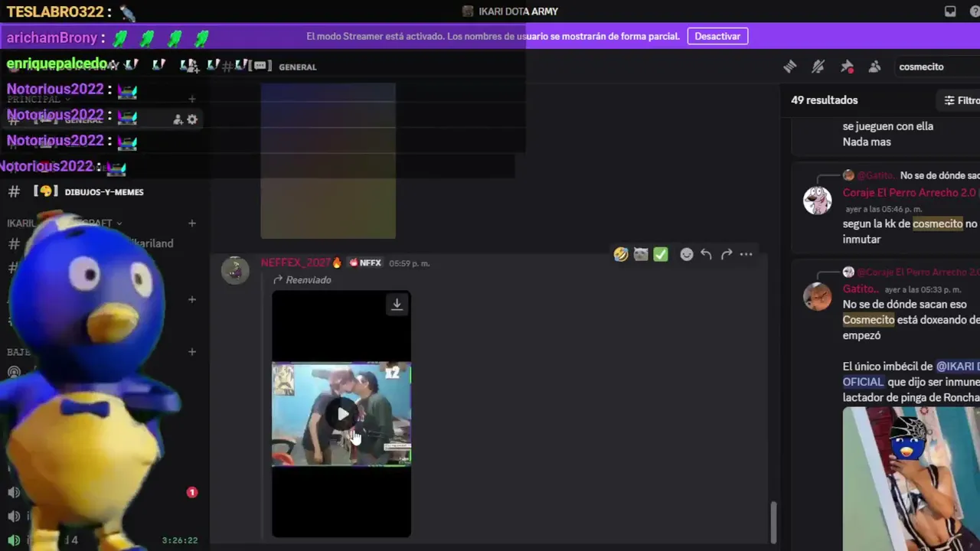Image resolution: width=980 pixels, height=551 pixels.
Task: React with the laughing emoji
Action: [x=621, y=254]
